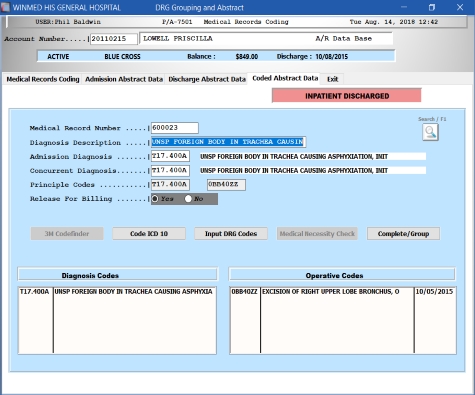Screen dimensions: 475x395
Task: Click the Principle Codes 0BB40ZZ field
Action: point(226,184)
